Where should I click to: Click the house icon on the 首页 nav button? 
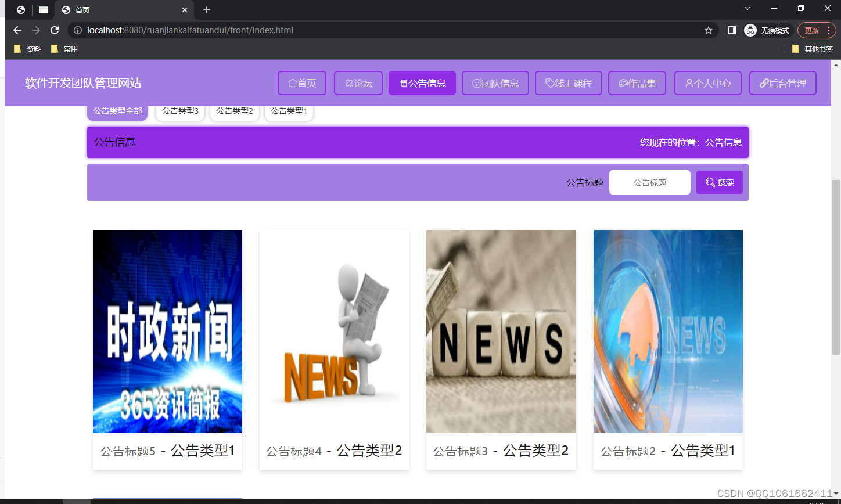pos(292,82)
